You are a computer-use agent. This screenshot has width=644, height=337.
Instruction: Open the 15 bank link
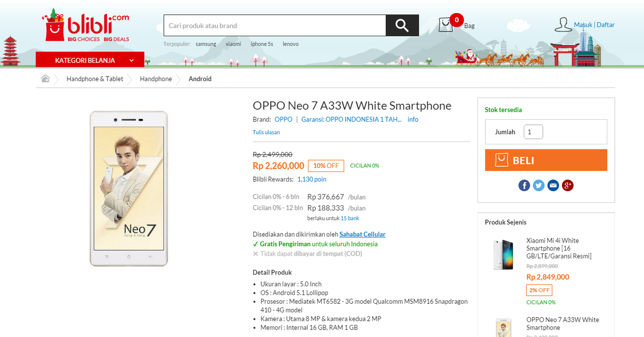(350, 218)
